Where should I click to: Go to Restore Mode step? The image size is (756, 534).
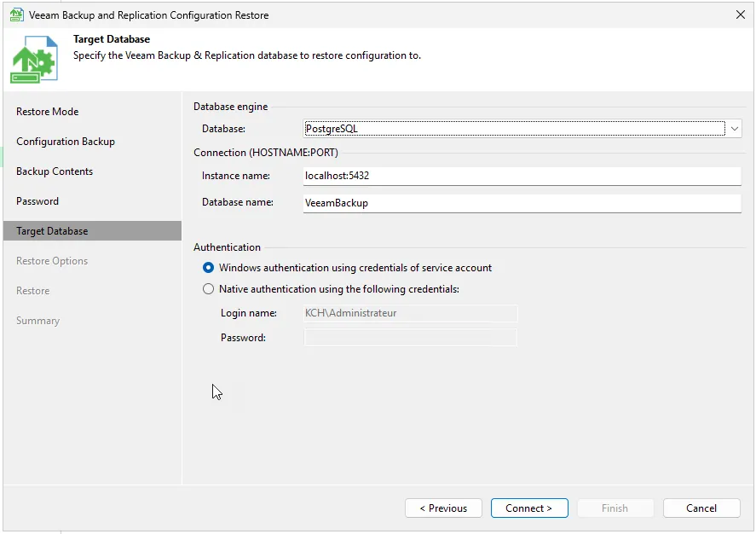[48, 112]
